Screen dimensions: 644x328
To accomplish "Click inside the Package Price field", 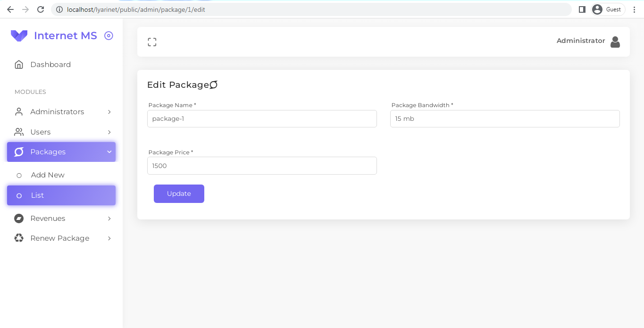I will 262,166.
